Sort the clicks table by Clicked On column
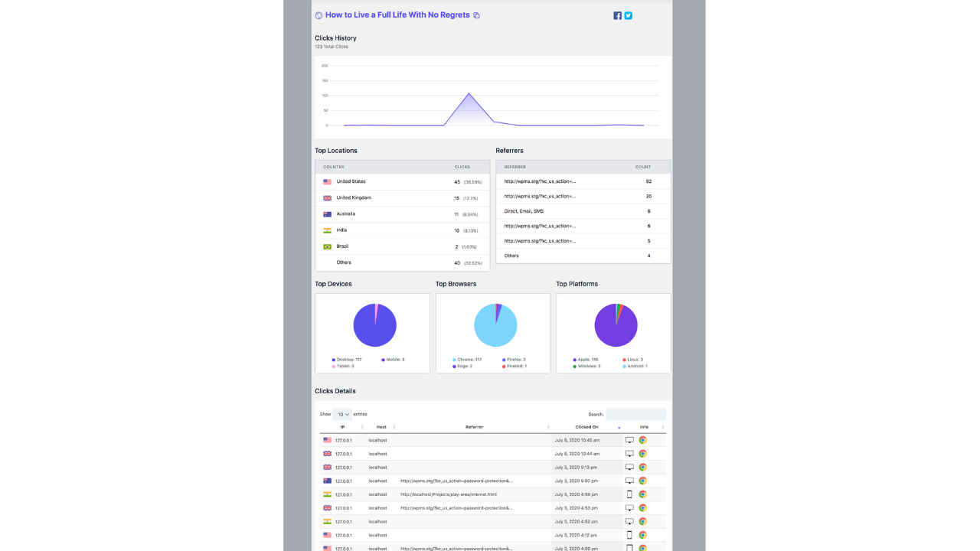The image size is (980, 551). coord(587,427)
